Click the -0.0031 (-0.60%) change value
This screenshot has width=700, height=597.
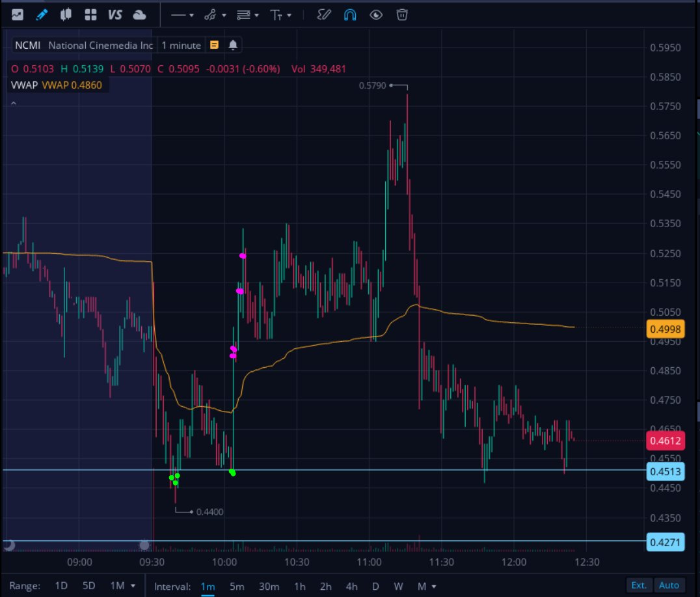tap(243, 69)
